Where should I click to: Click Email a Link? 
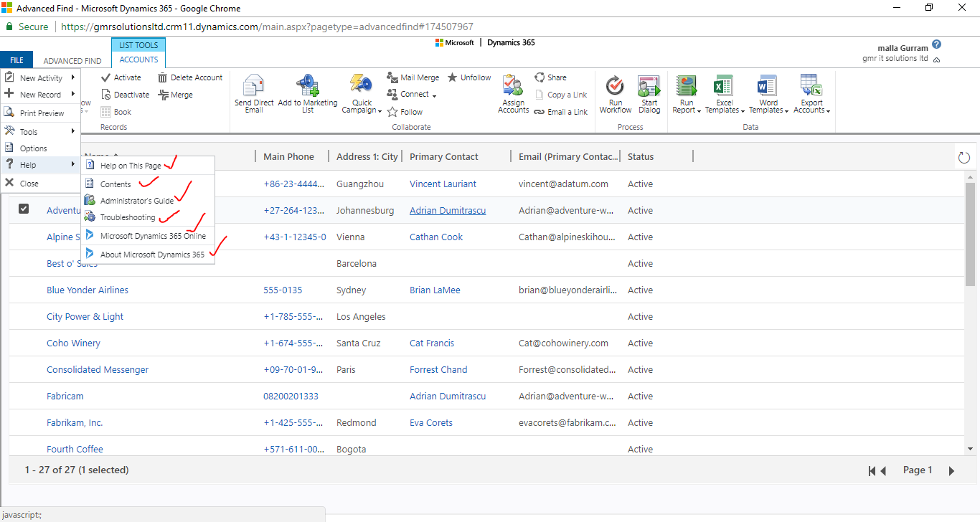[x=561, y=112]
